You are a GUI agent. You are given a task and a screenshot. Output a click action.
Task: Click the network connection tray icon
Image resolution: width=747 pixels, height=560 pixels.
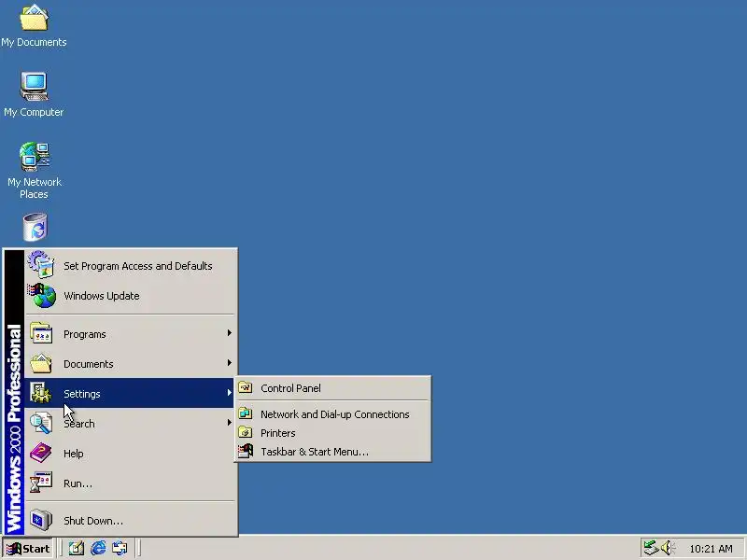[x=650, y=548]
